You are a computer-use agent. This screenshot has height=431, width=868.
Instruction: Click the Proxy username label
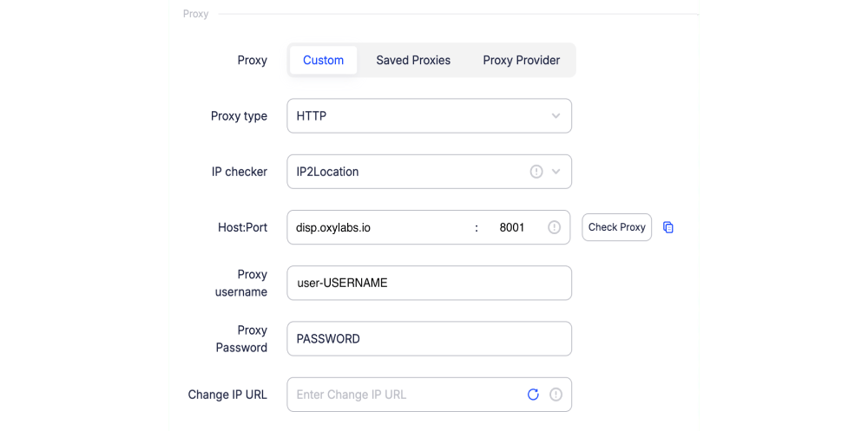coord(240,284)
